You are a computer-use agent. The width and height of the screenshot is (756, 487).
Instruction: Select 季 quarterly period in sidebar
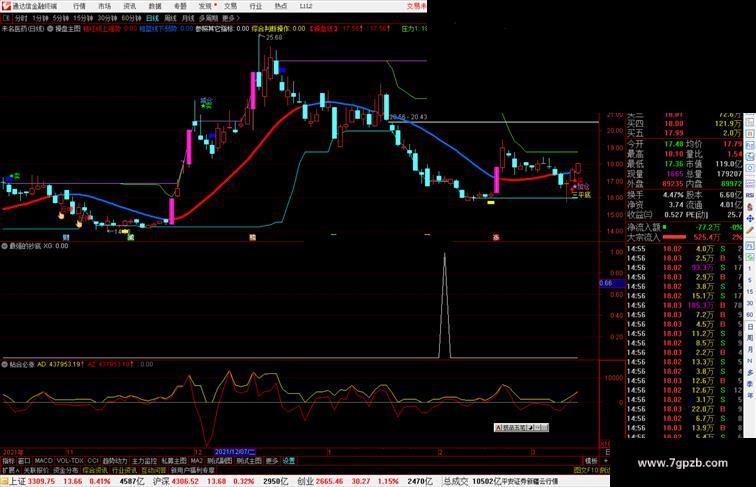(750, 384)
